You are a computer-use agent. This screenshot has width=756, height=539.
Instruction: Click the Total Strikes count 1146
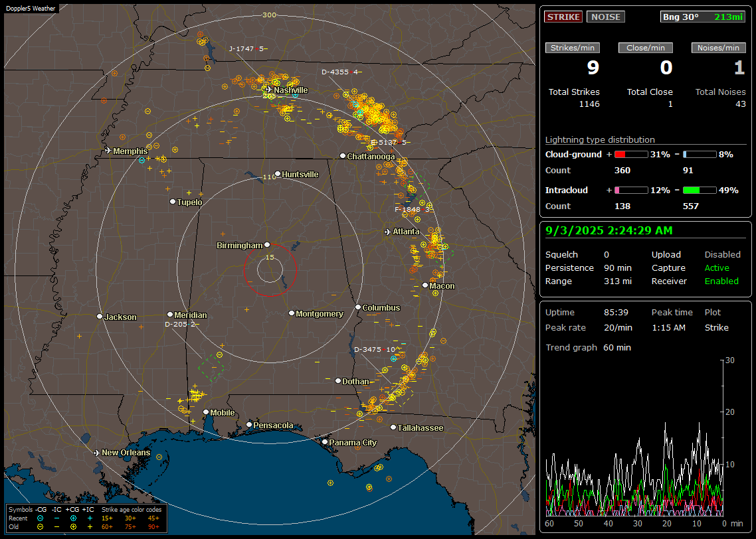(589, 104)
